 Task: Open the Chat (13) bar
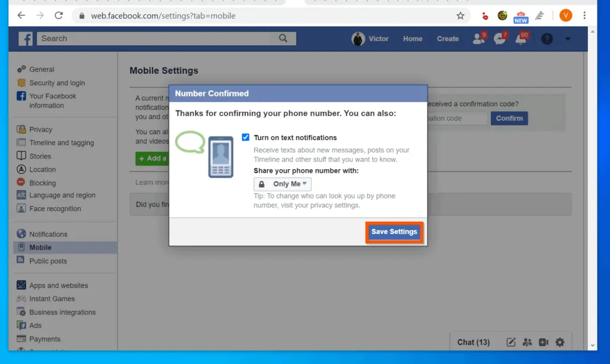pyautogui.click(x=474, y=342)
